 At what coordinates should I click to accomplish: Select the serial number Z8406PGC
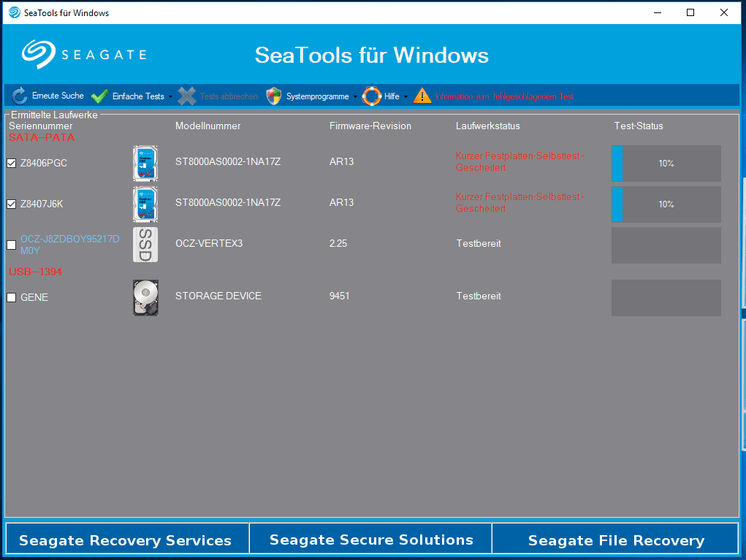coord(44,163)
